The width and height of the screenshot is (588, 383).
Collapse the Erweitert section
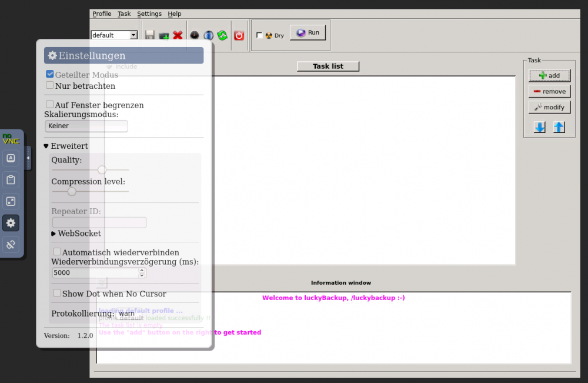(x=66, y=146)
